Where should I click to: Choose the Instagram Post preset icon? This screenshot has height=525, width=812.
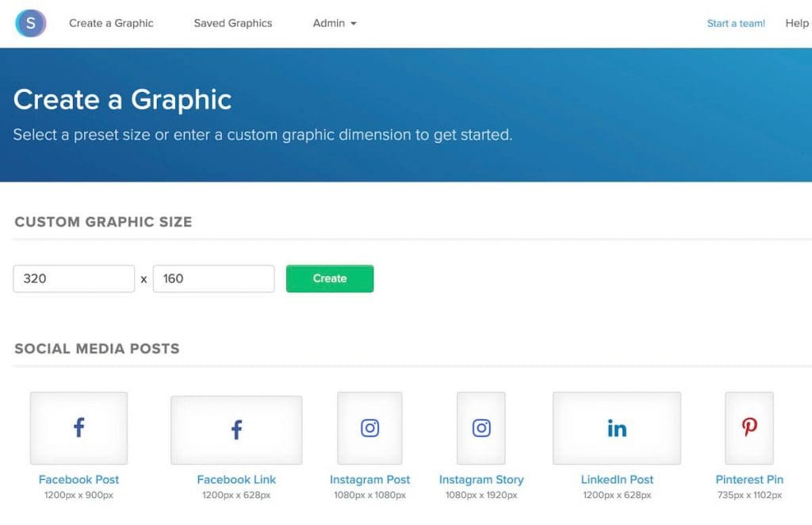(370, 427)
